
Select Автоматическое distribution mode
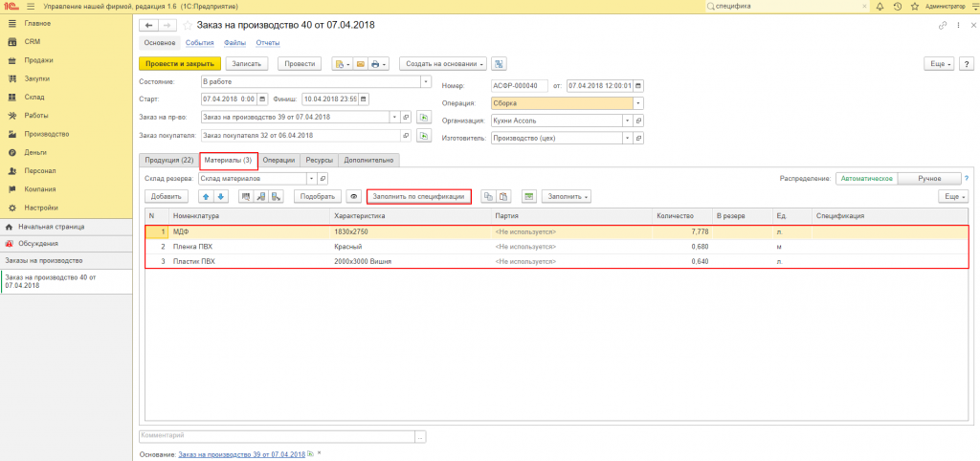click(866, 178)
